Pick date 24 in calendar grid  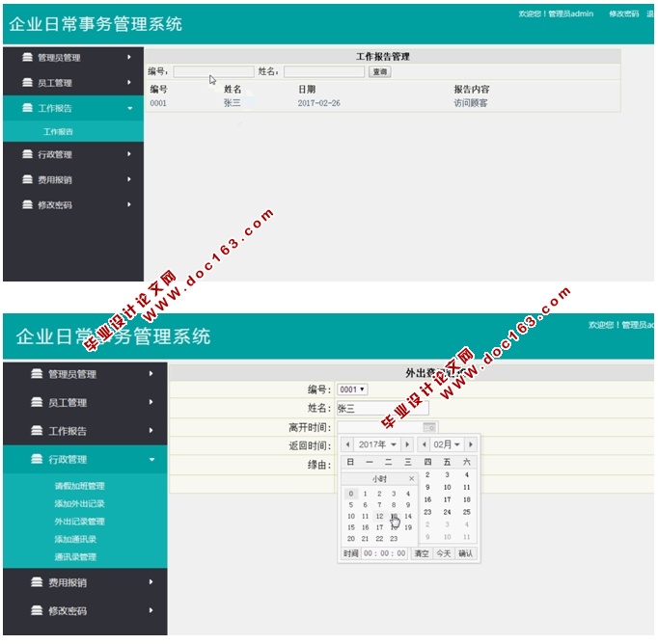pyautogui.click(x=447, y=512)
